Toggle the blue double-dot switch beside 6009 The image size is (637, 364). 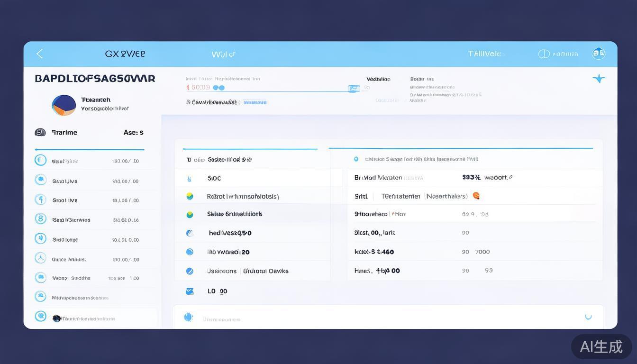pyautogui.click(x=218, y=88)
